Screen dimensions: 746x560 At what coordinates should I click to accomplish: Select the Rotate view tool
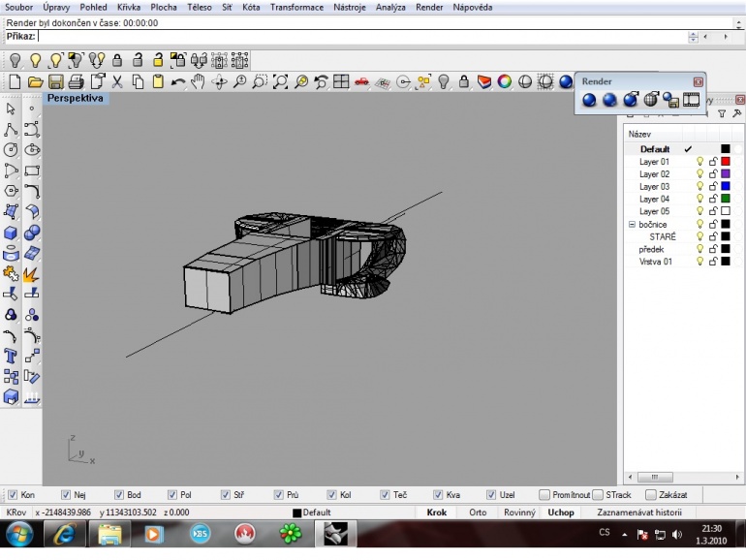click(x=219, y=81)
